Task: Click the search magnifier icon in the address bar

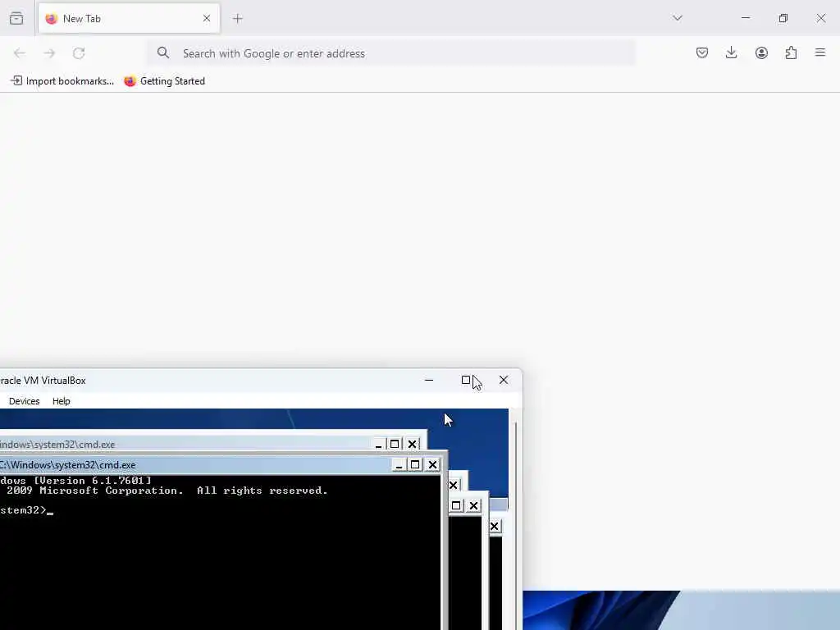Action: [163, 52]
